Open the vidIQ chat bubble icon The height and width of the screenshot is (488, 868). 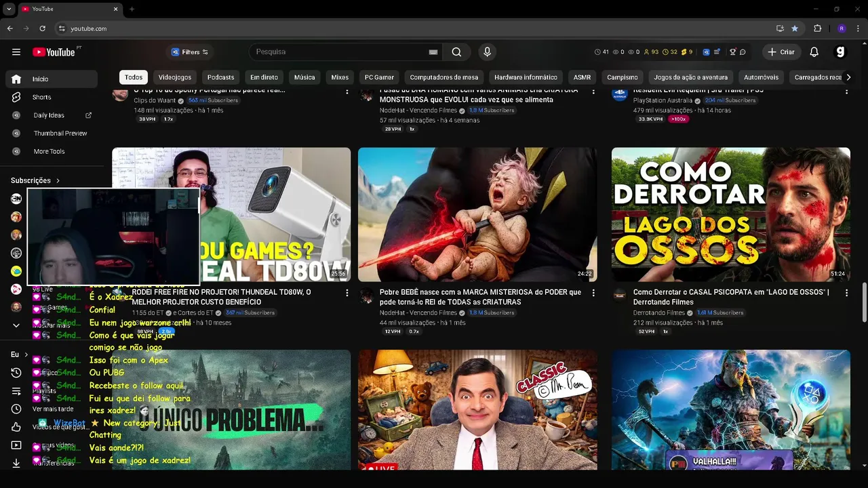pos(743,52)
